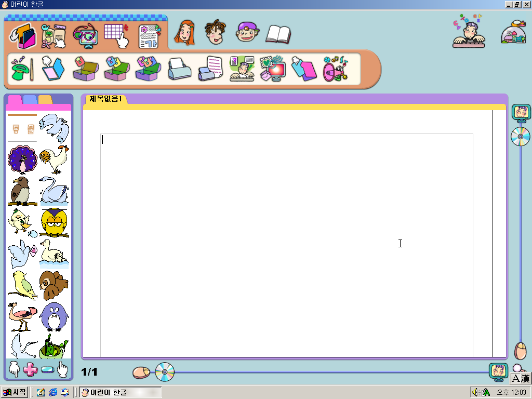The image size is (532, 399).
Task: Insert the rooster clip art
Action: click(x=54, y=159)
